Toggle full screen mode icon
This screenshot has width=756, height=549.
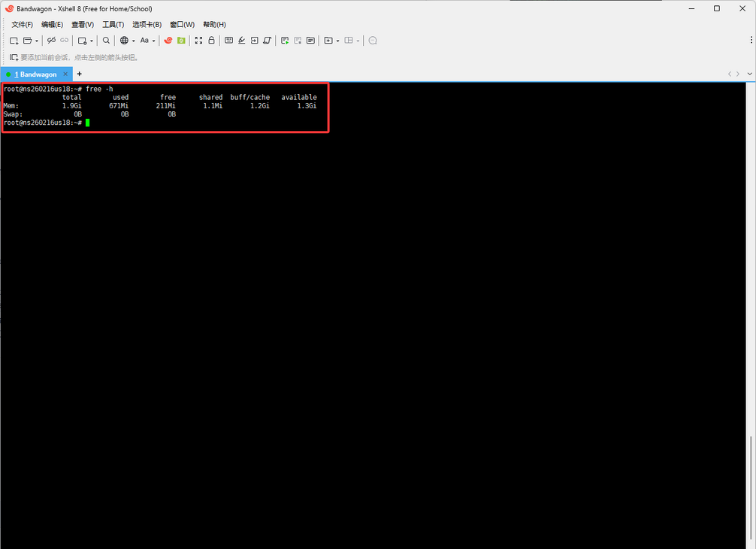coord(198,41)
